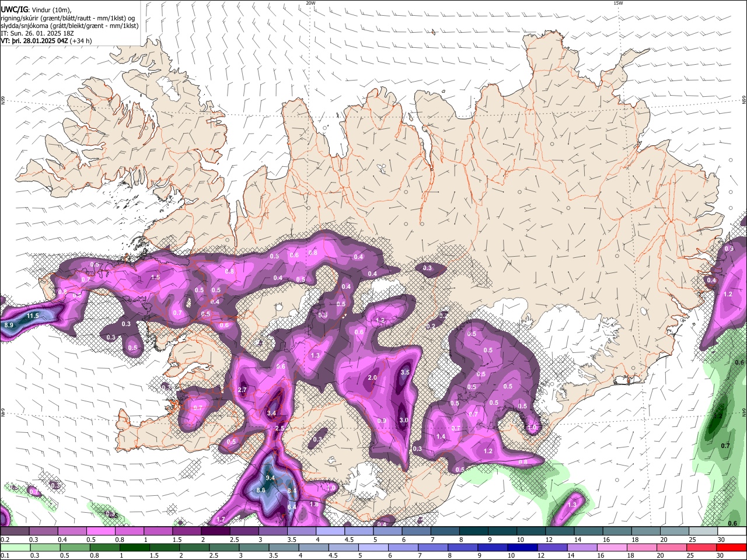Click the '2.5' tick label in rain legend
The height and width of the screenshot is (560, 747).
point(214,555)
